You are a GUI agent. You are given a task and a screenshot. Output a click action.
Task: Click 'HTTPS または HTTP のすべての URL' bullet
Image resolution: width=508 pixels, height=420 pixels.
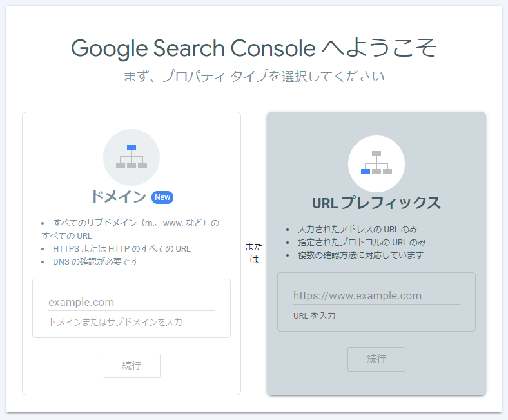pyautogui.click(x=121, y=249)
